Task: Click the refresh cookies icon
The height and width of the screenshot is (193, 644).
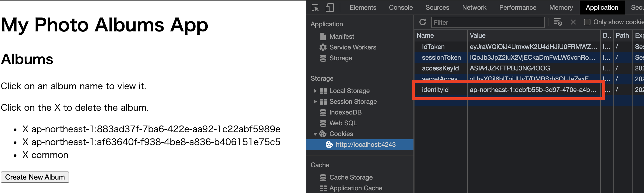Action: (422, 22)
